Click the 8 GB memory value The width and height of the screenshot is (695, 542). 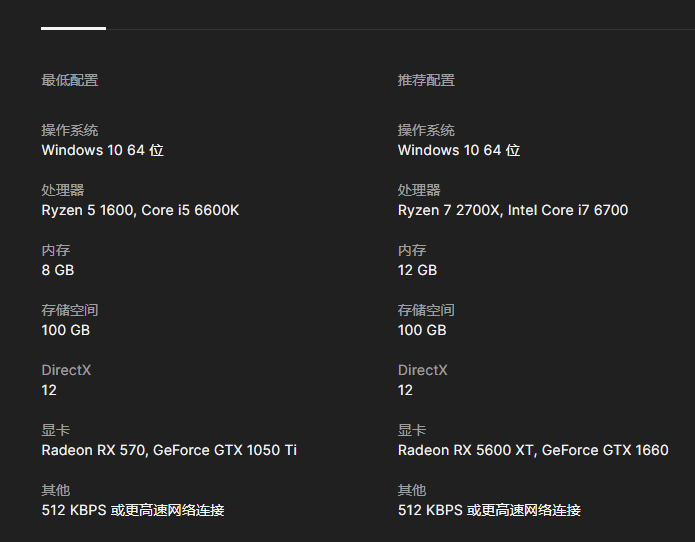[x=58, y=270]
